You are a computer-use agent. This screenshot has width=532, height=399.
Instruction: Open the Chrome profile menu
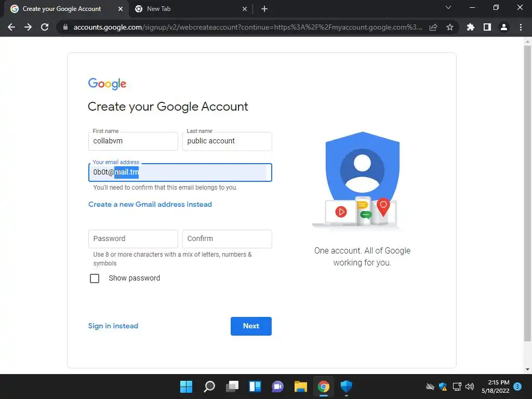(x=504, y=27)
